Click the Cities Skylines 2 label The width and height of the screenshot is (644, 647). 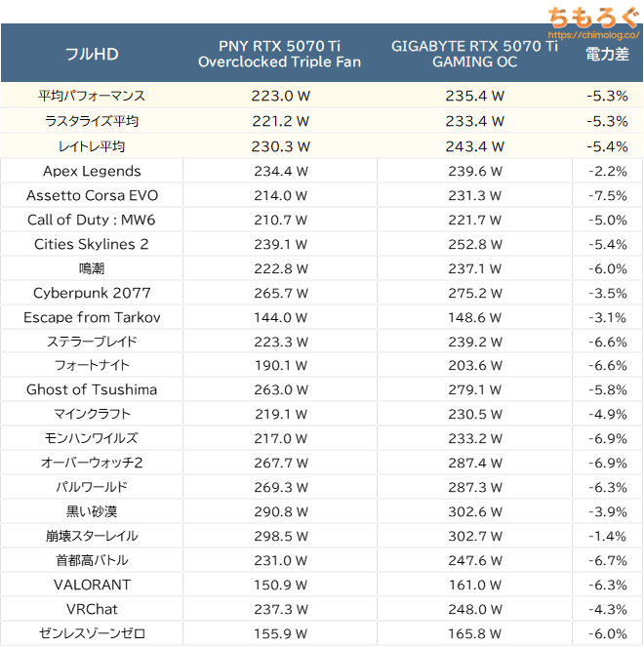(x=92, y=244)
